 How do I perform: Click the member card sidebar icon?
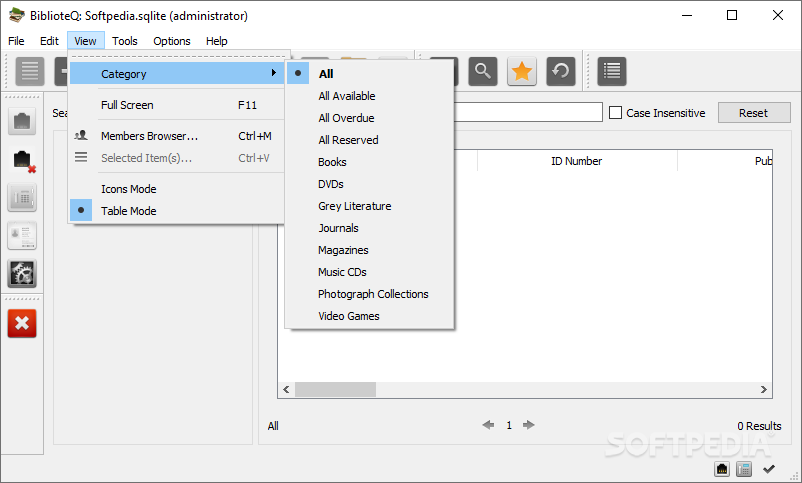click(22, 235)
